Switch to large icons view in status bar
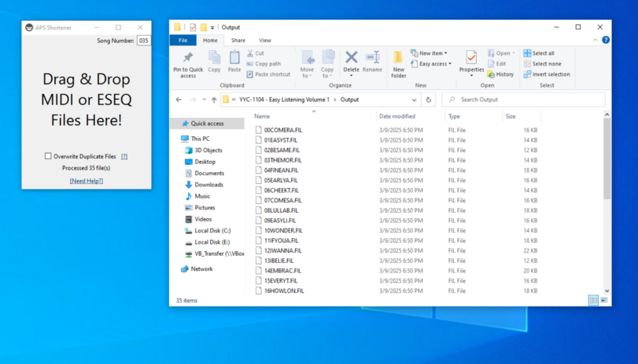638x364 pixels. (x=604, y=300)
